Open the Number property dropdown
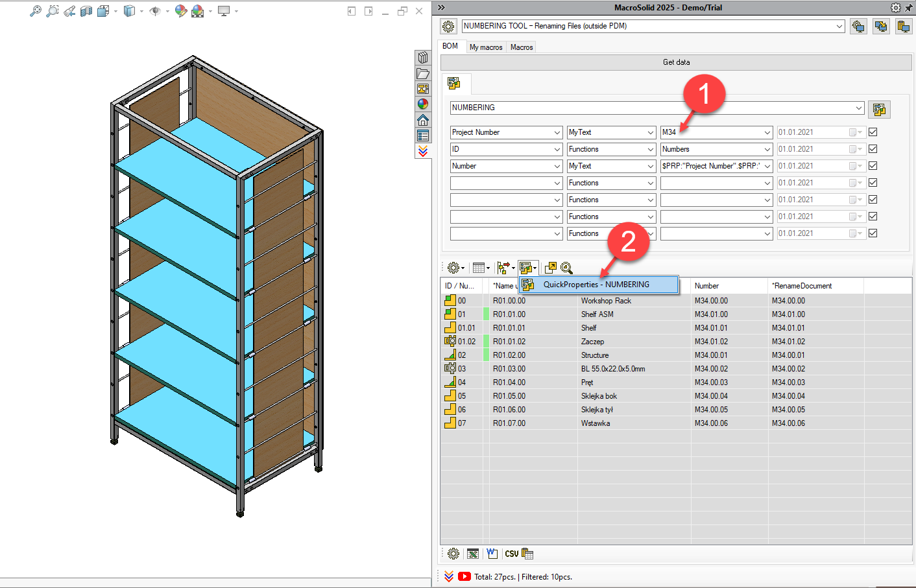This screenshot has height=588, width=916. (x=506, y=166)
